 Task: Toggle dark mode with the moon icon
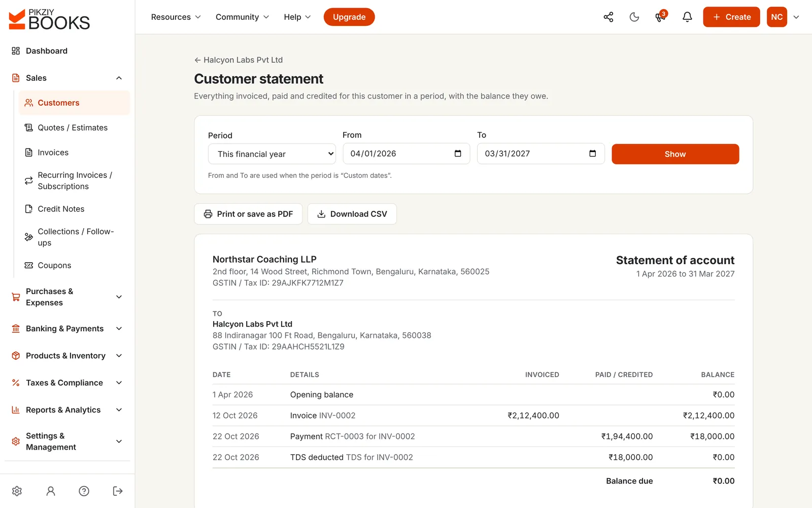634,17
